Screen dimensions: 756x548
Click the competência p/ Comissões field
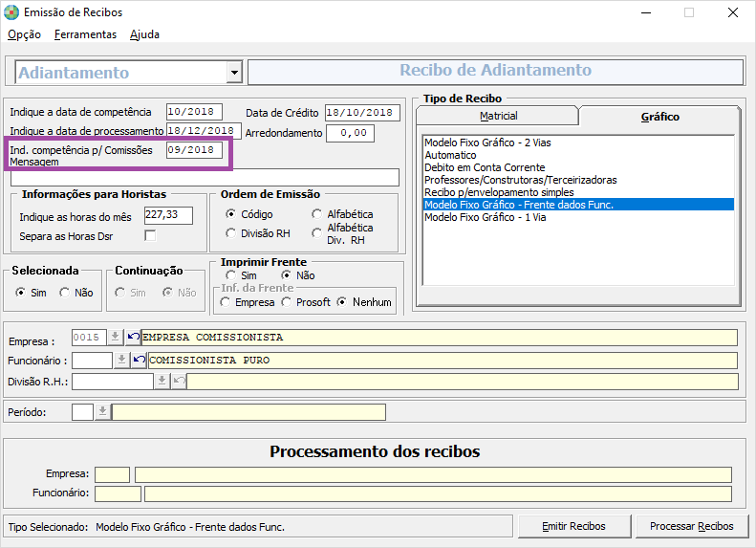(x=194, y=150)
